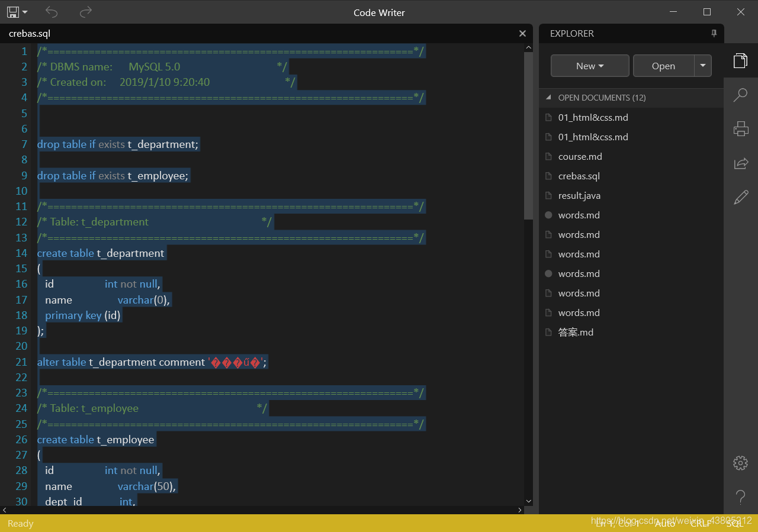Click the file icon beside crebas.sql in list
Image resolution: width=758 pixels, height=532 pixels.
click(548, 176)
